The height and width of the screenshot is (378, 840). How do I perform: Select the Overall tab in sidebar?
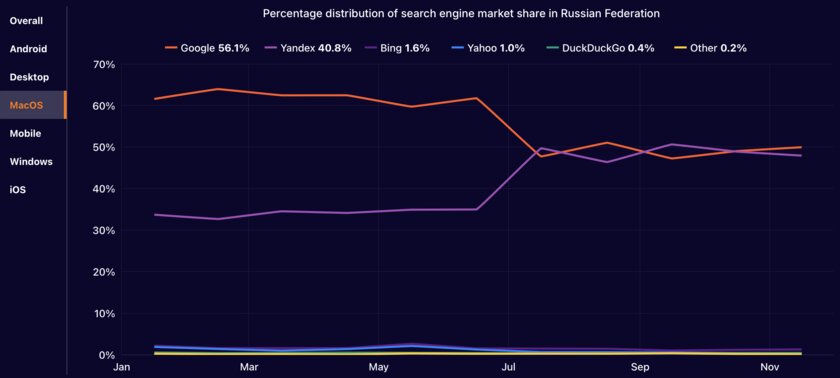(26, 21)
